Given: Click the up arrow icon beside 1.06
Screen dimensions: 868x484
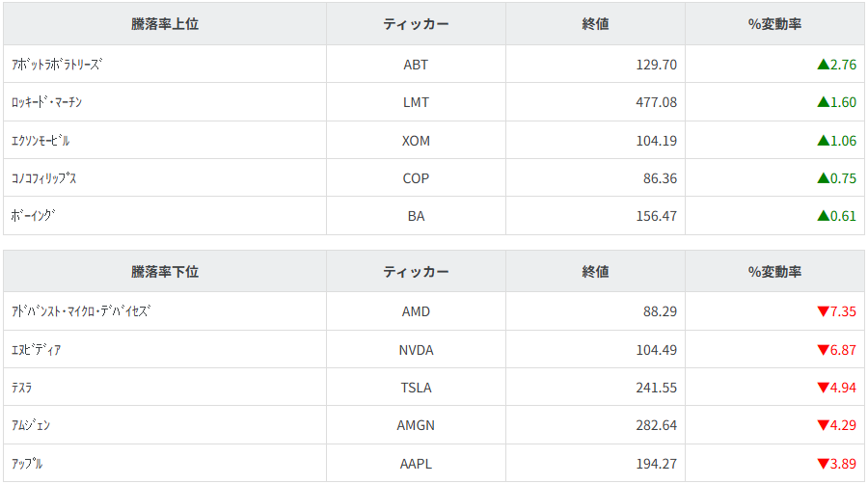Looking at the screenshot, I should pos(824,141).
